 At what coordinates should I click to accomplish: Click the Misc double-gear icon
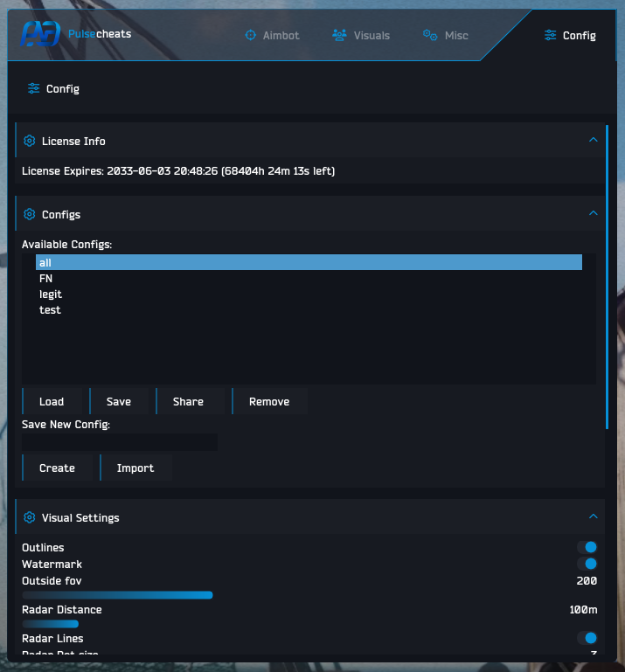430,35
